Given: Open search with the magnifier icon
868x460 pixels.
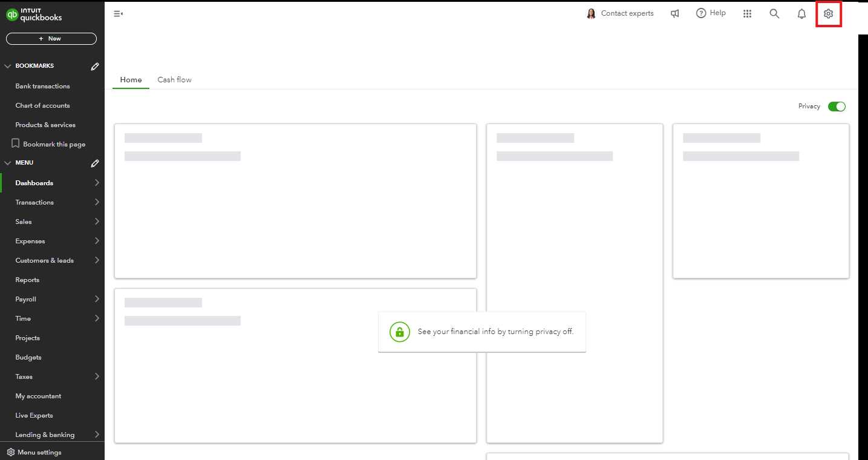Looking at the screenshot, I should click(774, 13).
